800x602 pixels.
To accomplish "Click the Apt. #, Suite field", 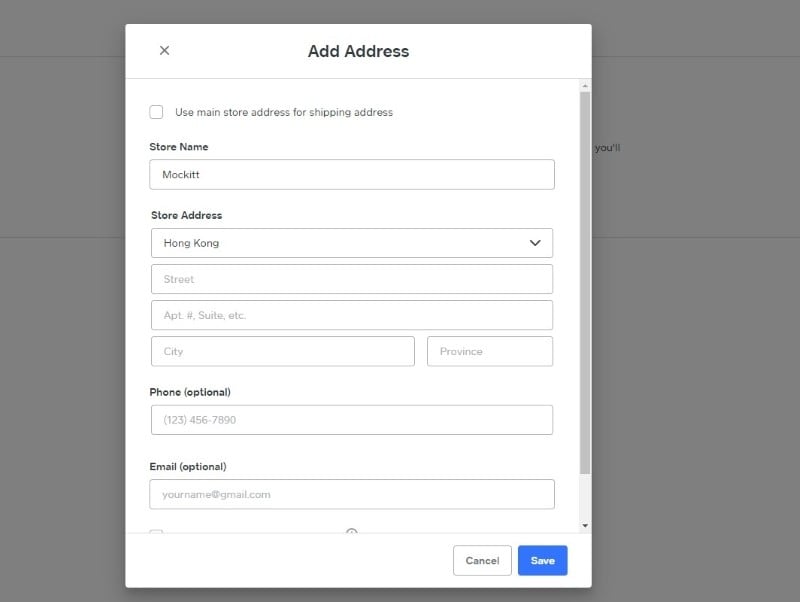I will pyautogui.click(x=351, y=315).
